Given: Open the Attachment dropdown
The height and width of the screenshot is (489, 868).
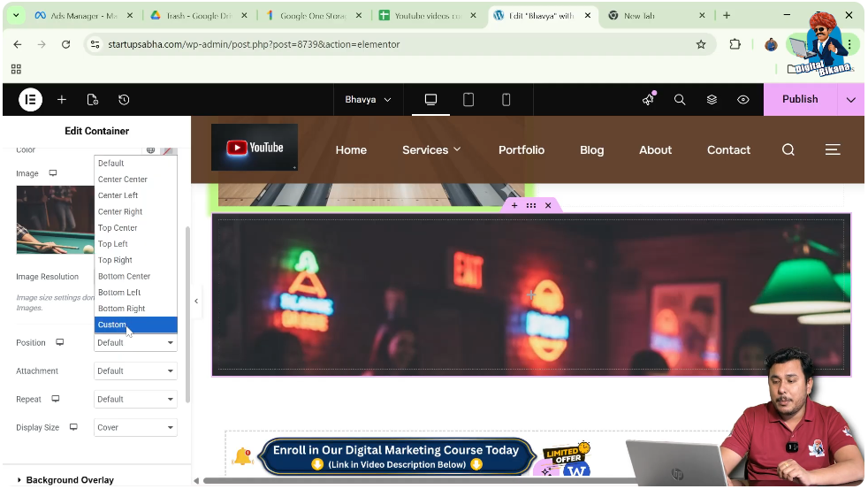Looking at the screenshot, I should pos(135,371).
